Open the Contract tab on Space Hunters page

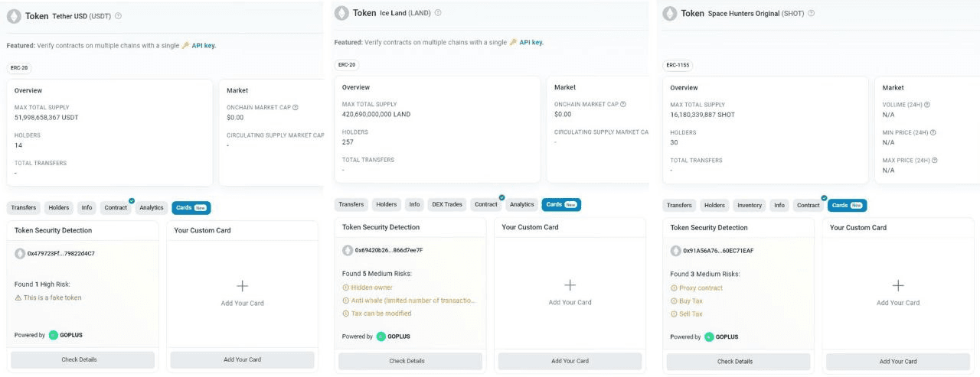[808, 205]
